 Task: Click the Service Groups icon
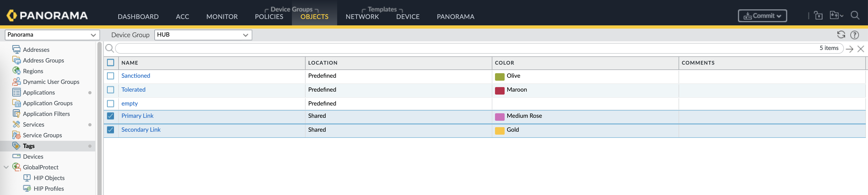point(16,135)
